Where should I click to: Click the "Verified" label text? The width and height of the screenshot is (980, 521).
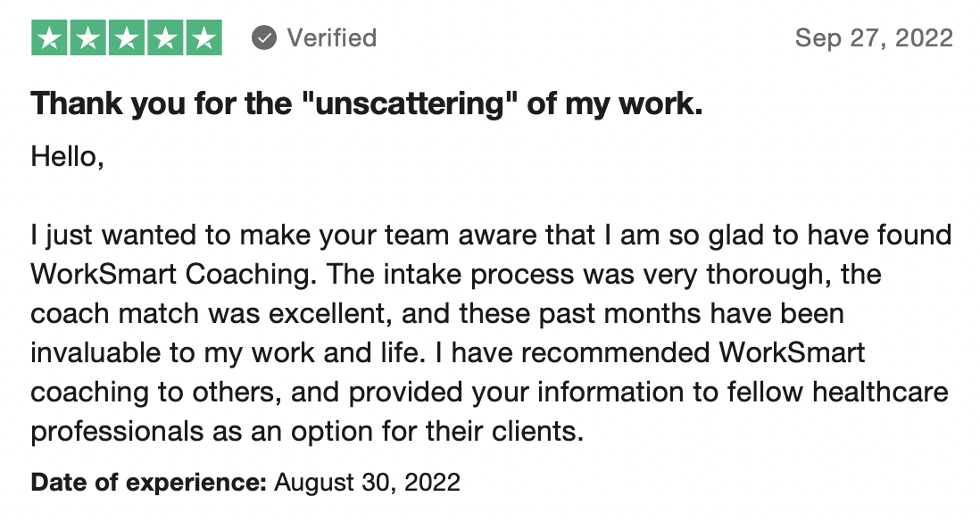point(331,38)
